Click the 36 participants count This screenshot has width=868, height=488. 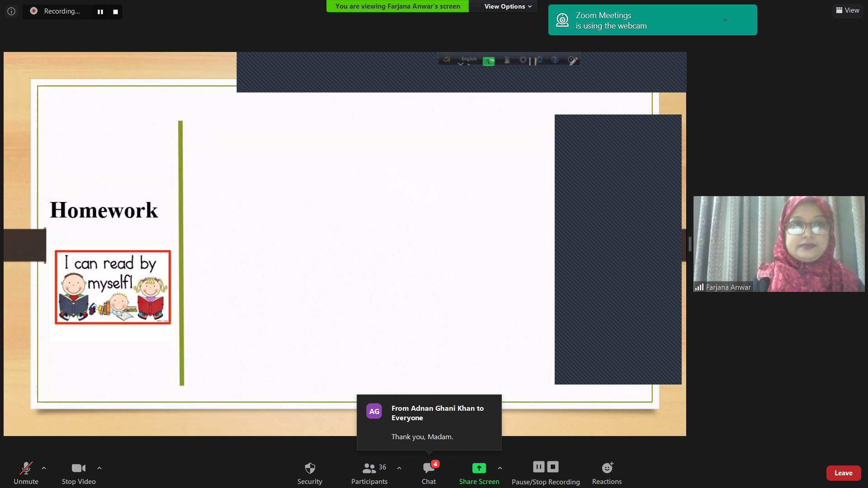(x=382, y=467)
